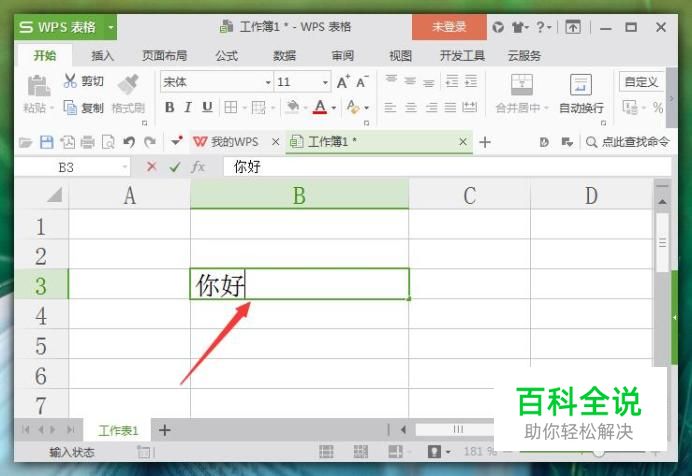Click the fill color paint bucket icon
Viewport: 692px width, 476px height.
(x=292, y=107)
